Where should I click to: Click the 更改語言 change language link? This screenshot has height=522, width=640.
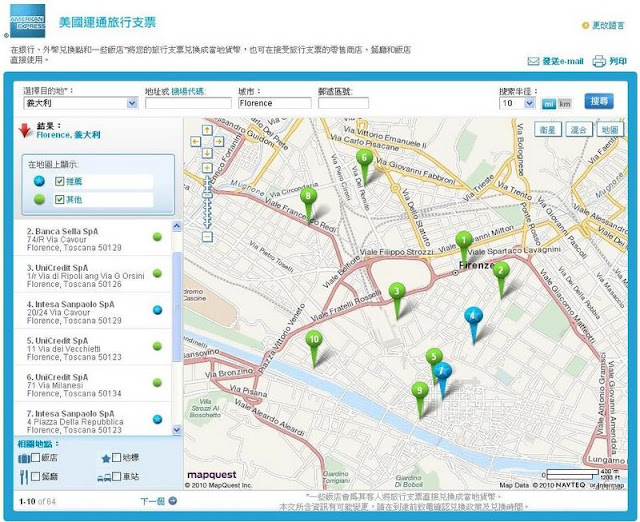click(x=608, y=25)
